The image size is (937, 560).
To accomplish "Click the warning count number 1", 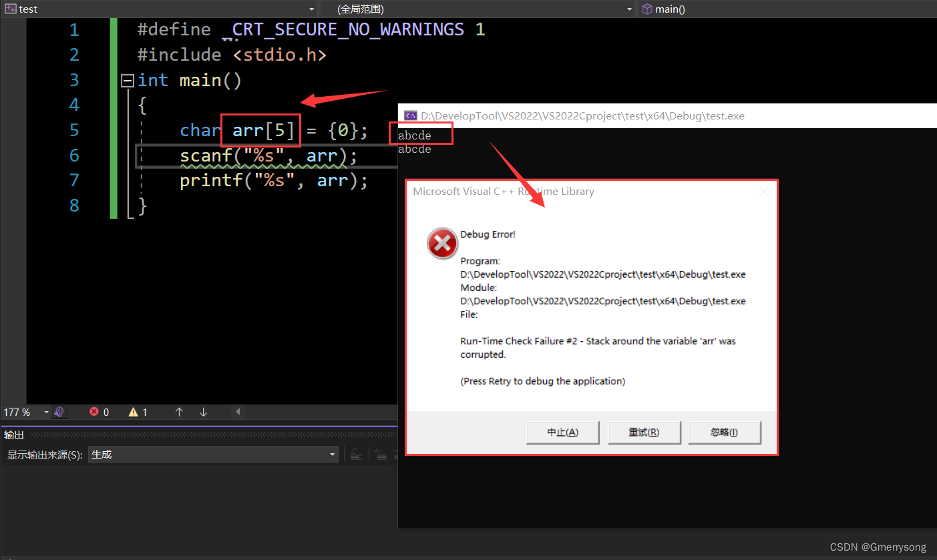I will tap(145, 412).
